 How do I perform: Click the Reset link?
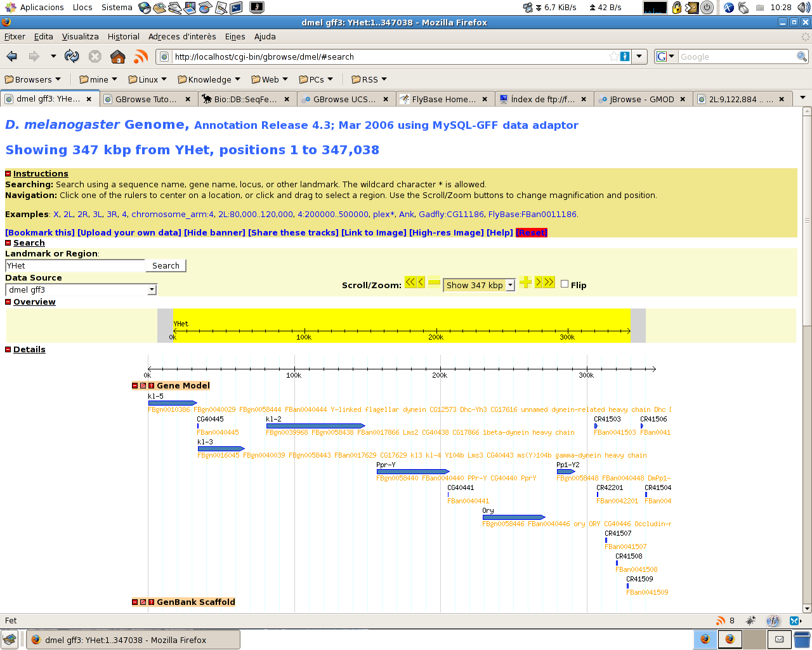(x=531, y=233)
